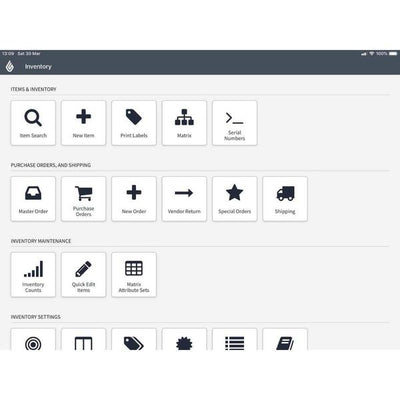The image size is (400, 400).
Task: Open Vendor Return tile
Action: (184, 199)
